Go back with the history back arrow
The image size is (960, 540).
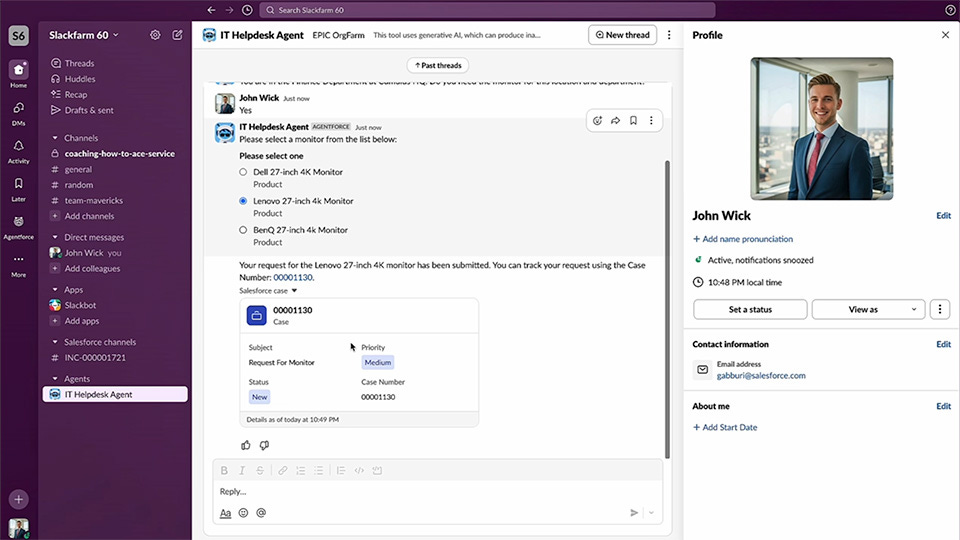point(211,10)
